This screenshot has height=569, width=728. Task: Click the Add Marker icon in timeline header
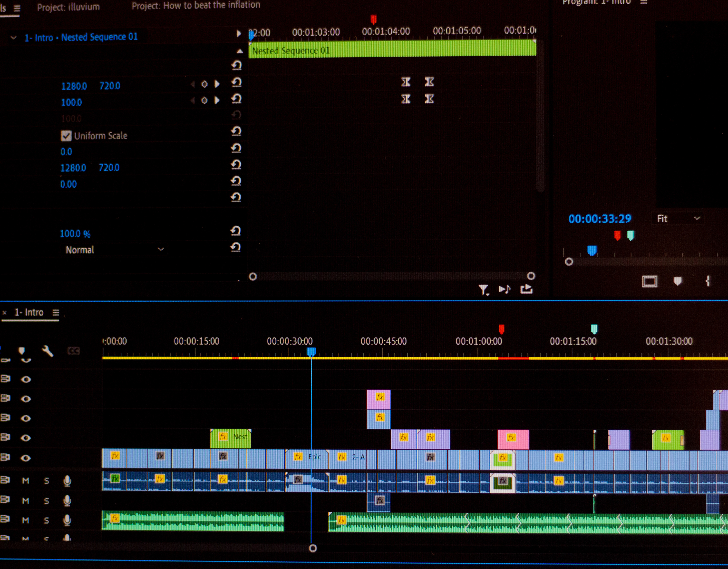[x=22, y=351]
